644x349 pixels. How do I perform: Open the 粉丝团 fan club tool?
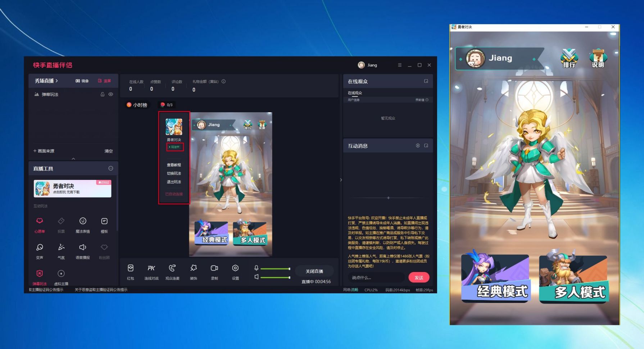[104, 251]
